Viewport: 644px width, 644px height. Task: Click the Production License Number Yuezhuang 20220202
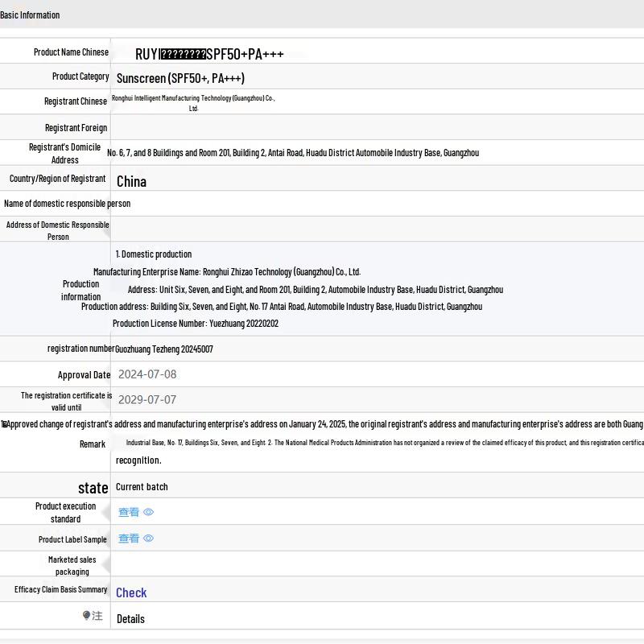click(196, 324)
